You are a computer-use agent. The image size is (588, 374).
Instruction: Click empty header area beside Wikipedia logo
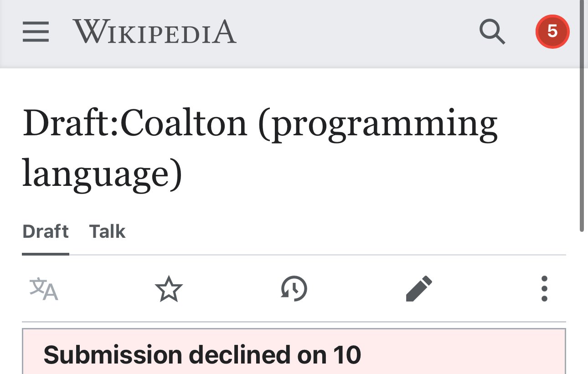[x=356, y=32]
